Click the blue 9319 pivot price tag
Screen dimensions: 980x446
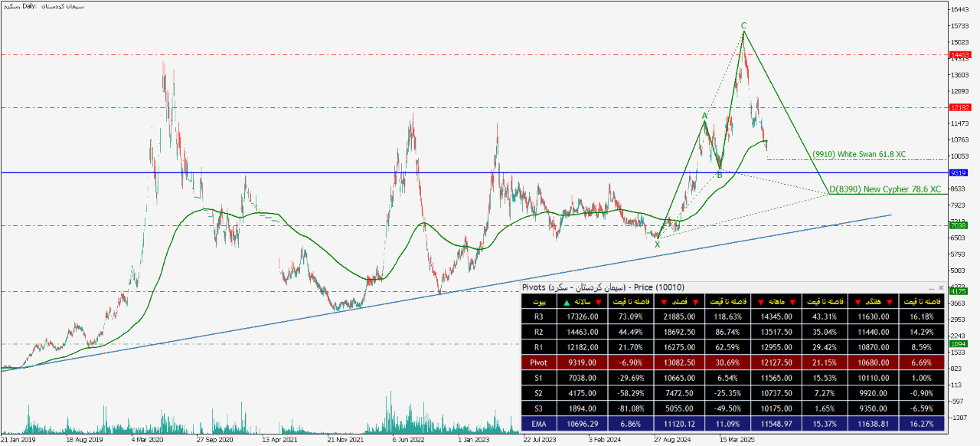coord(959,173)
